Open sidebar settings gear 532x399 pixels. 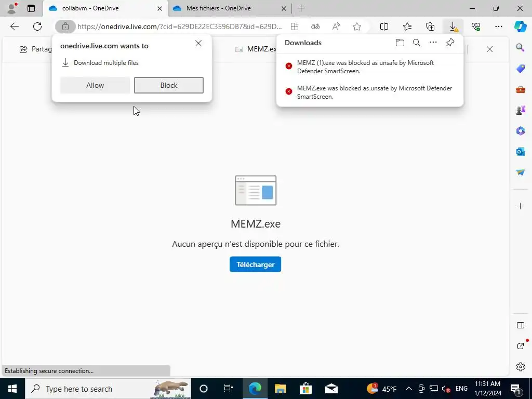pyautogui.click(x=520, y=367)
